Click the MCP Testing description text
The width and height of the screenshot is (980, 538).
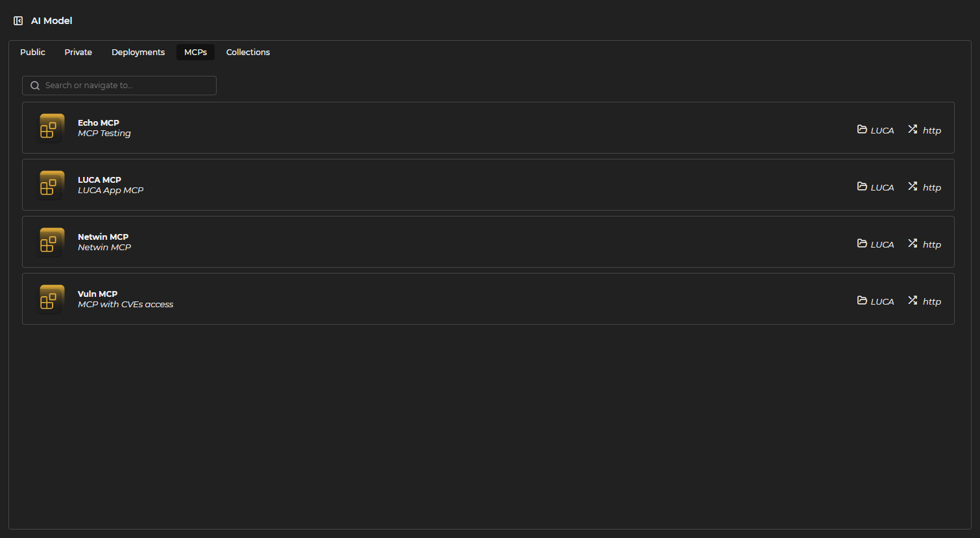coord(104,134)
